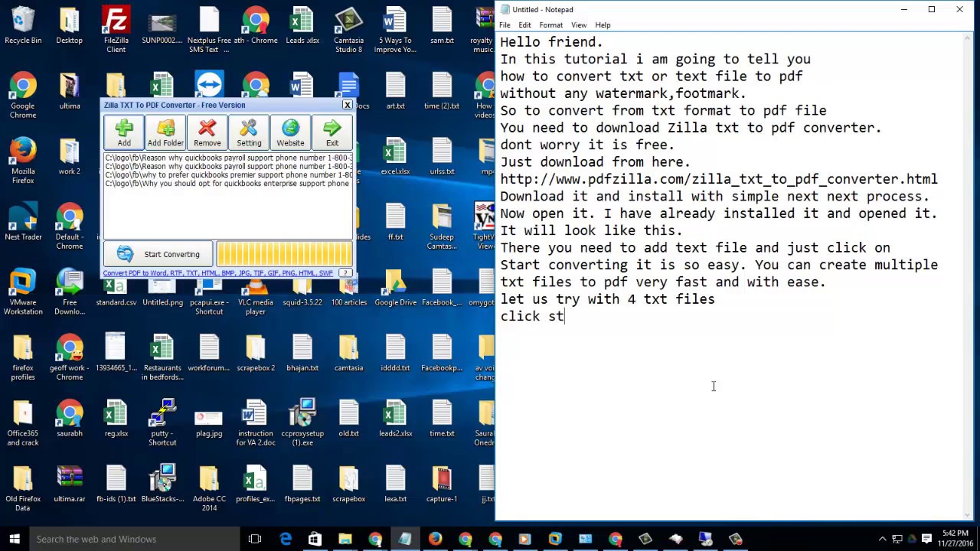Click the help question mark beside converter link
The width and height of the screenshot is (980, 551).
click(x=345, y=273)
